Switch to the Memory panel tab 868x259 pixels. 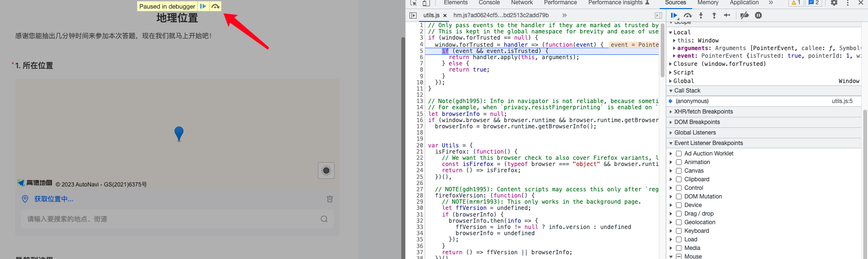[x=708, y=3]
